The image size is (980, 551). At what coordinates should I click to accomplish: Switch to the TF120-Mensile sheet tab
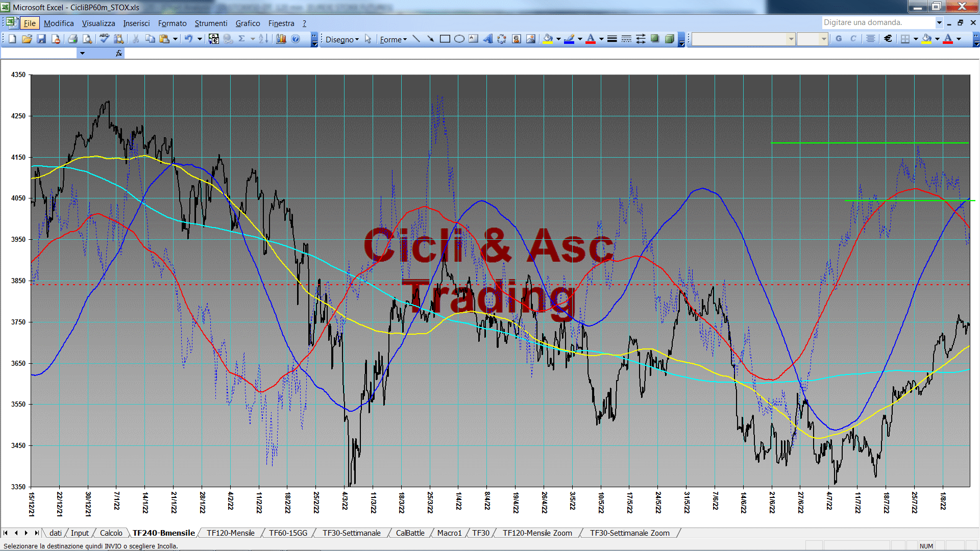[x=230, y=533]
